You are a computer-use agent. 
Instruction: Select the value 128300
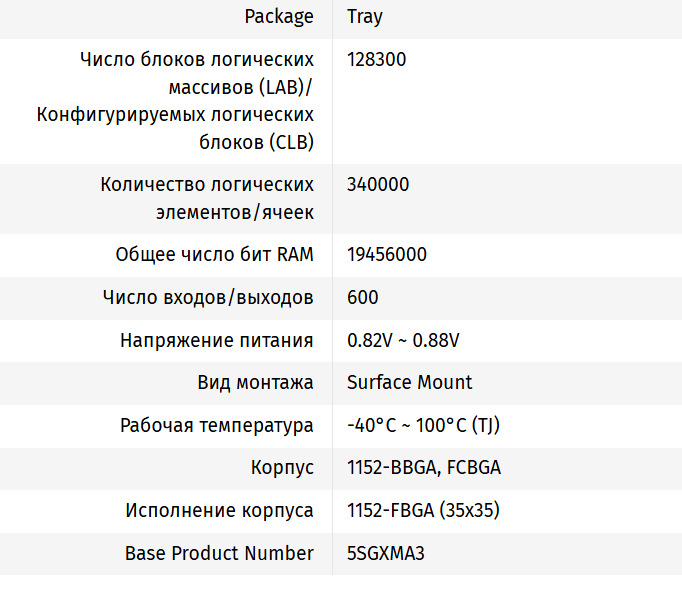pos(377,60)
